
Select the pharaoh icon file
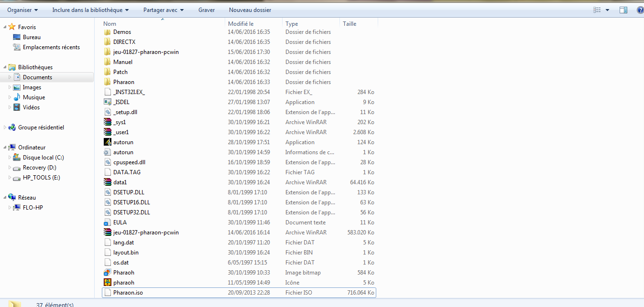(x=108, y=283)
